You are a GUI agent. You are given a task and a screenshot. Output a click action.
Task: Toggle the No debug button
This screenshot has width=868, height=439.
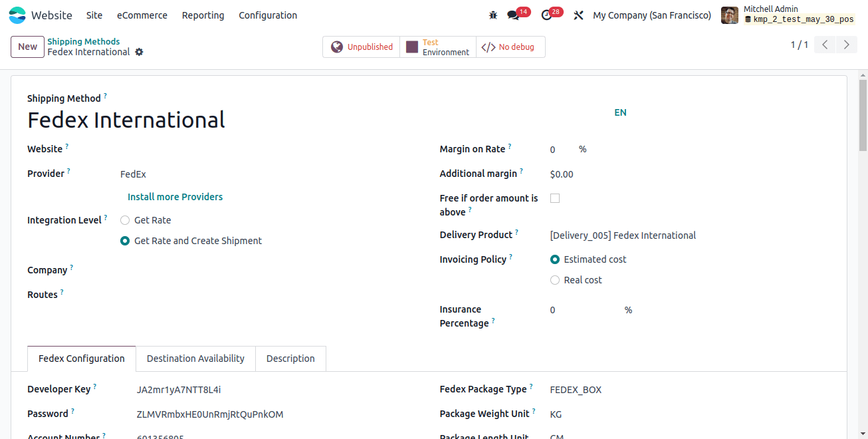[x=510, y=47]
